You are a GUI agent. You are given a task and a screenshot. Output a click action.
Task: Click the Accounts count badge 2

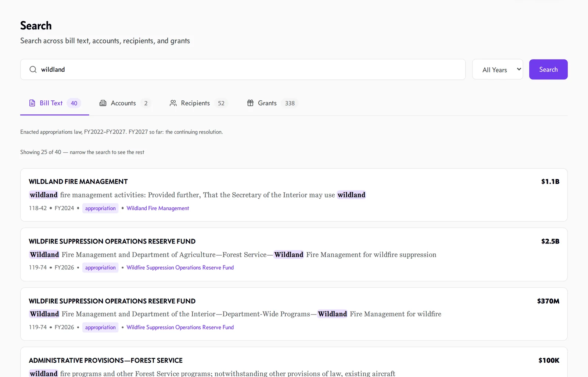pos(146,103)
